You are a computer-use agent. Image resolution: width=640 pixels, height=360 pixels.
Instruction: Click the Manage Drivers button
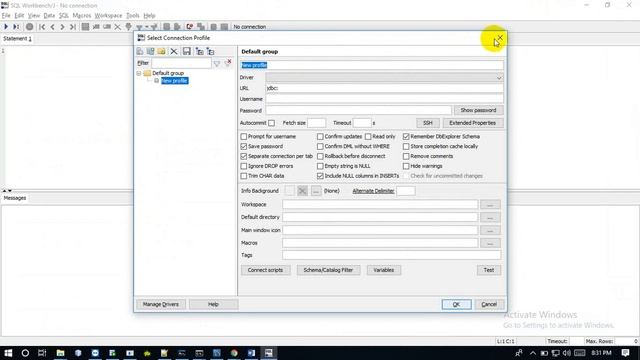161,304
